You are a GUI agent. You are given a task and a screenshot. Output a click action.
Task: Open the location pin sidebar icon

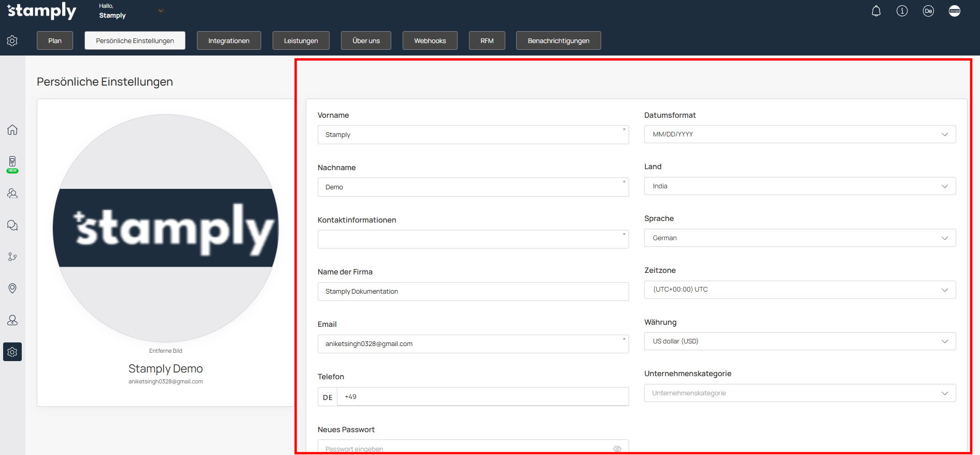point(12,288)
